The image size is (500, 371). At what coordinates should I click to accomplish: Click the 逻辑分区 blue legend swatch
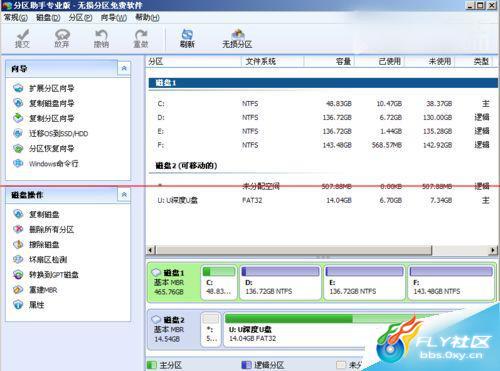click(246, 365)
